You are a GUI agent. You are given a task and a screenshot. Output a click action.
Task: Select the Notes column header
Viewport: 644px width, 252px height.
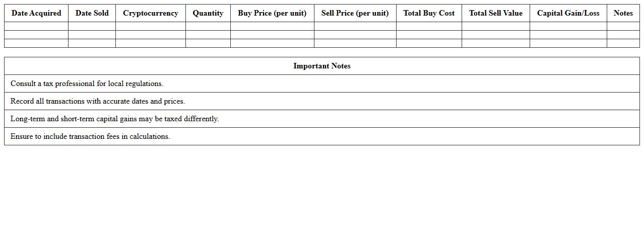[x=623, y=13]
